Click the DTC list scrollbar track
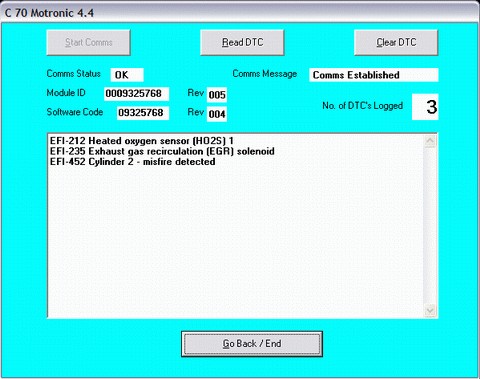 click(x=430, y=226)
